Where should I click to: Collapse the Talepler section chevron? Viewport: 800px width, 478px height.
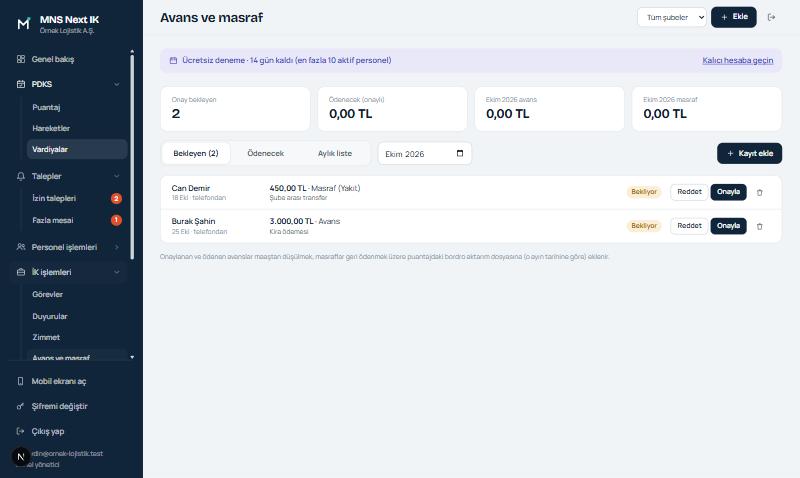(116, 176)
